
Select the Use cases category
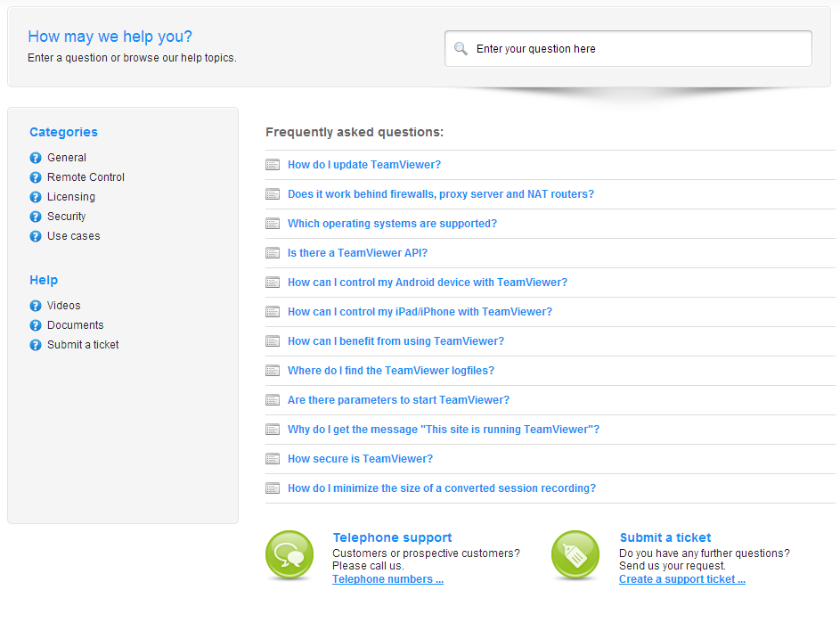[73, 236]
